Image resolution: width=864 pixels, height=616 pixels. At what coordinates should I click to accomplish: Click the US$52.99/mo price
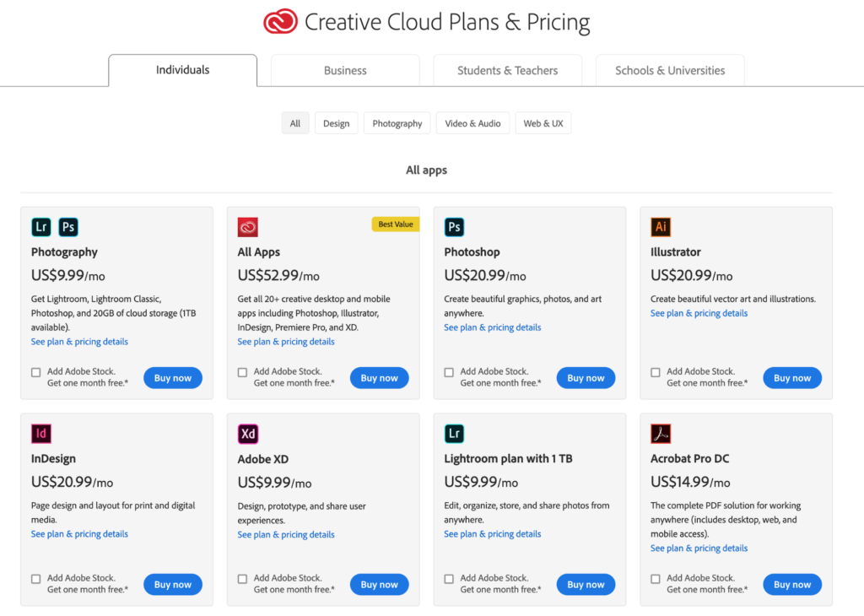[x=278, y=275]
